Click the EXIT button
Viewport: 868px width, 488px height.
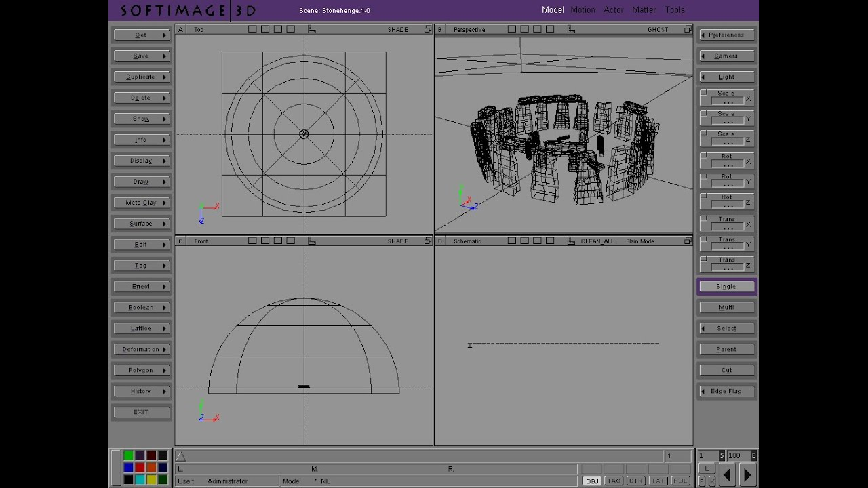point(141,412)
